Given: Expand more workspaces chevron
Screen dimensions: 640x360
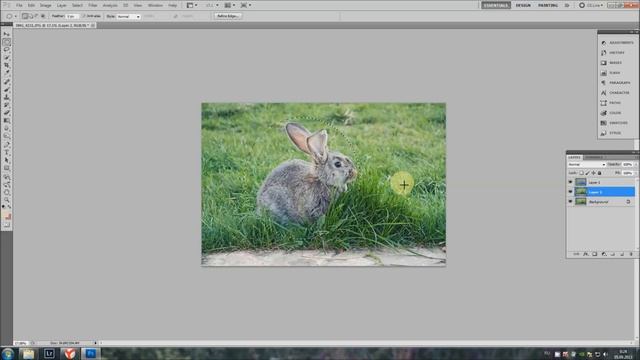Looking at the screenshot, I should click(567, 5).
